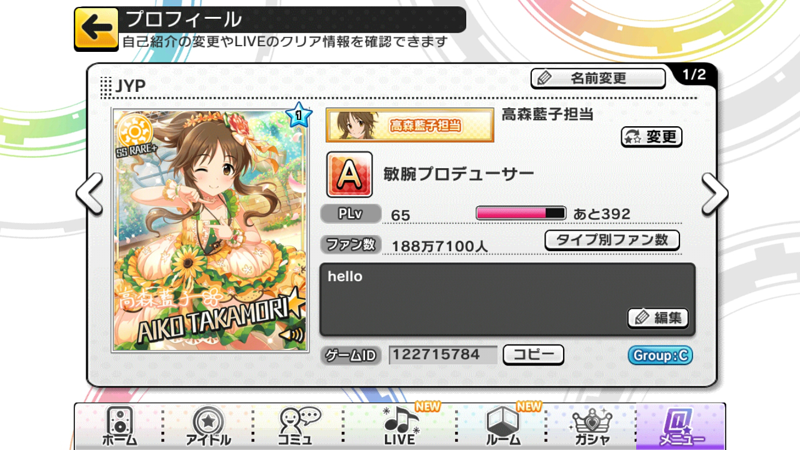This screenshot has height=450, width=800.
Task: Copy the game ID with コピー
Action: [x=533, y=355]
